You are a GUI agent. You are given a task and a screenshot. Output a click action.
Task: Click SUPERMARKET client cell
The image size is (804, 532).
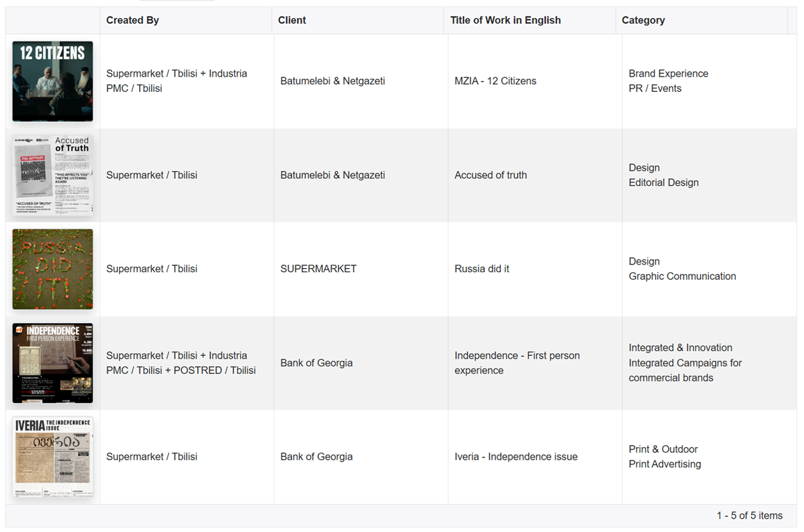click(318, 269)
